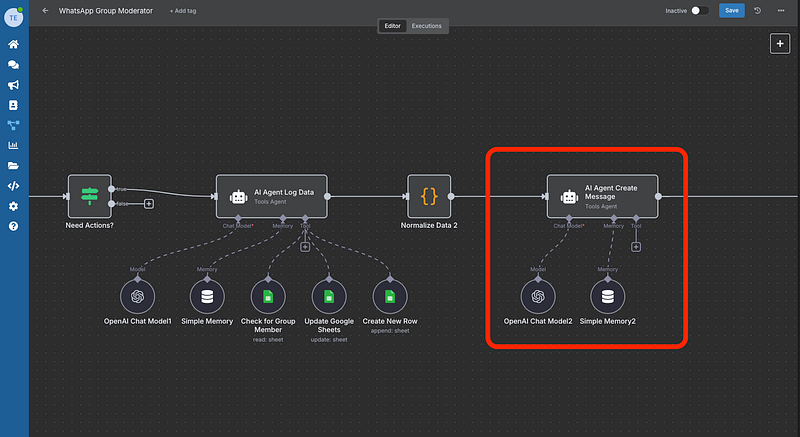This screenshot has height=437, width=800.
Task: Open the bar chart analytics sidebar icon
Action: coord(13,145)
